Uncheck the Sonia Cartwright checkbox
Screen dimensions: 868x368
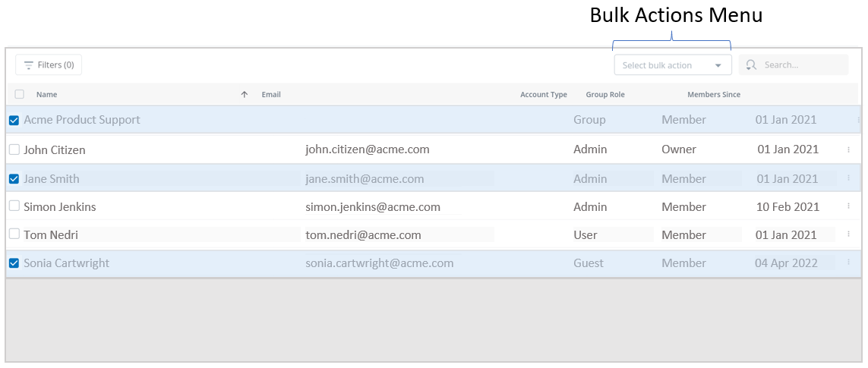pyautogui.click(x=14, y=263)
